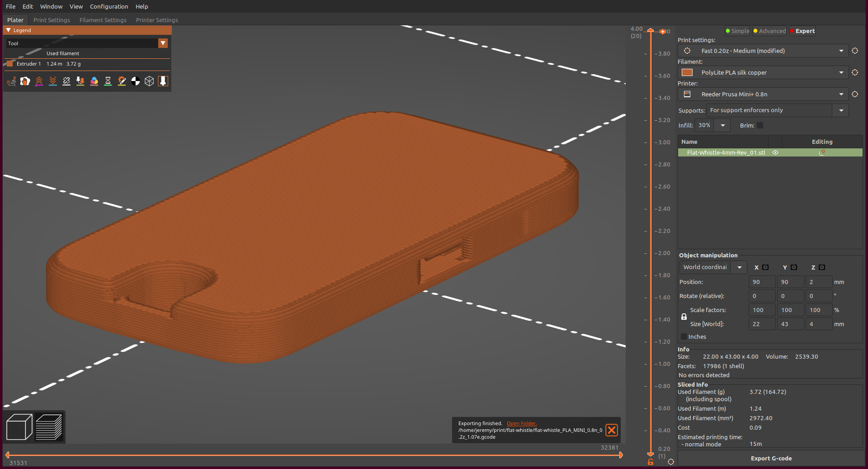Open the Supports dropdown
The width and height of the screenshot is (868, 469).
click(x=841, y=110)
